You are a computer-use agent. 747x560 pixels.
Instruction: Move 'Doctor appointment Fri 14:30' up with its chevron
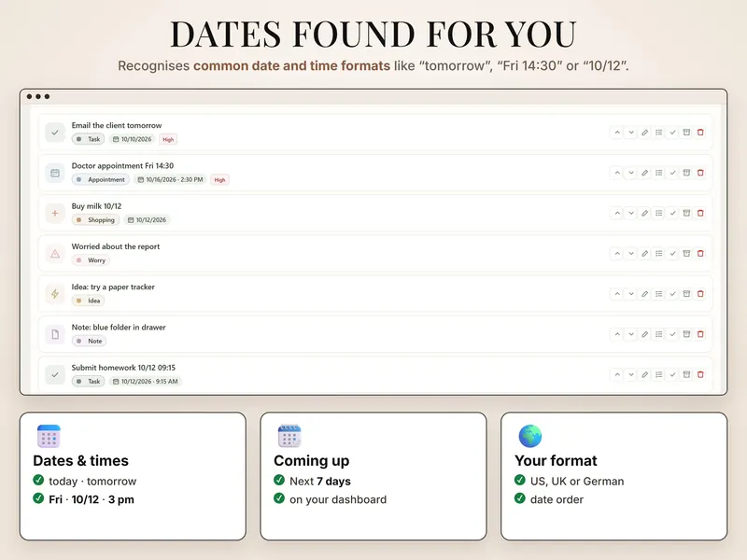pyautogui.click(x=617, y=173)
